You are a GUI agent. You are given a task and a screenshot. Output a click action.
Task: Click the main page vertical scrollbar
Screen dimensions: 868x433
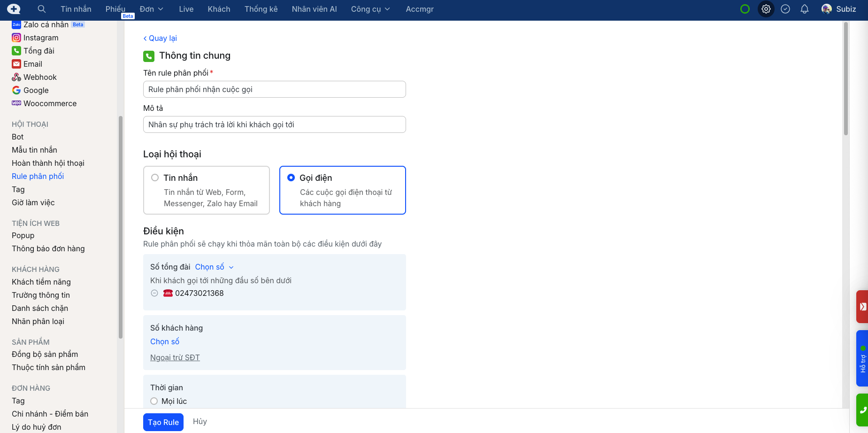pos(846,80)
